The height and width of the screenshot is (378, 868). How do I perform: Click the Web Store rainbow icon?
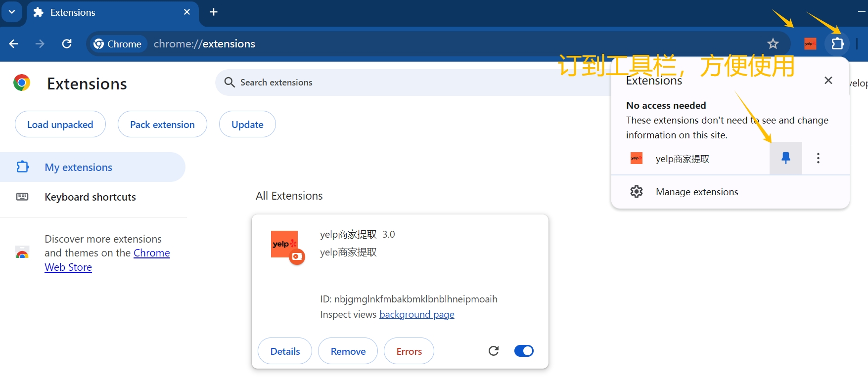[x=22, y=253]
